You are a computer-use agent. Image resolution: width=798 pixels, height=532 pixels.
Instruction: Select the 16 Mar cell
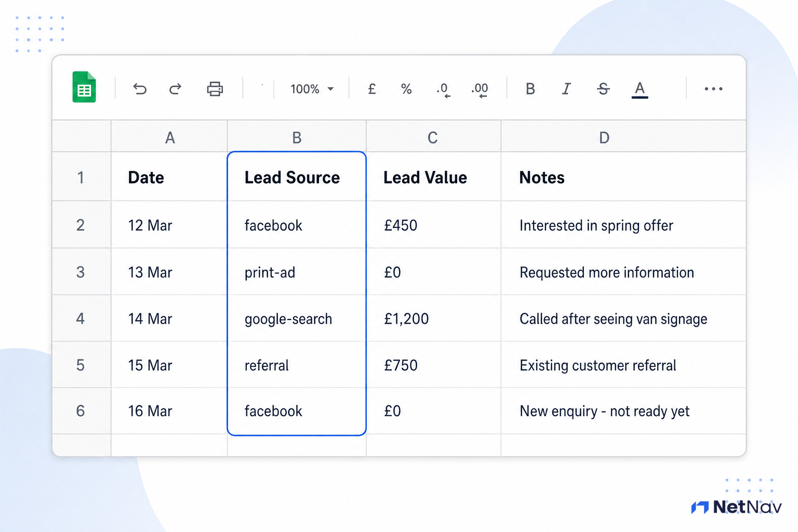[x=169, y=411]
